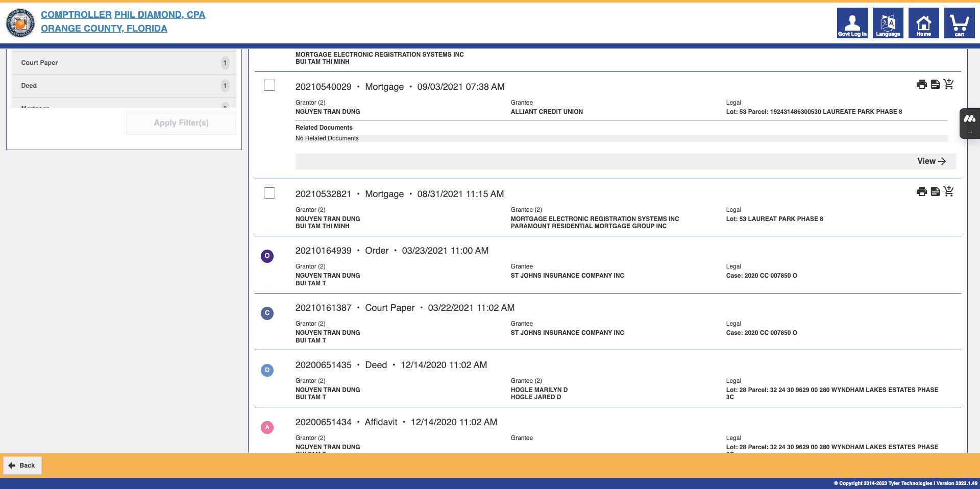
Task: Add document 20210540029 to cart
Action: point(949,84)
